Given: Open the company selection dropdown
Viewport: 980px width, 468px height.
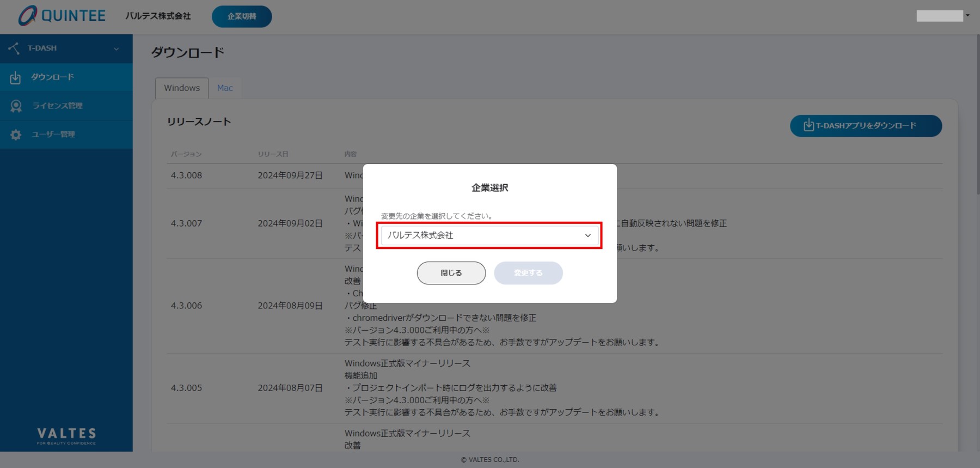Looking at the screenshot, I should (x=489, y=235).
